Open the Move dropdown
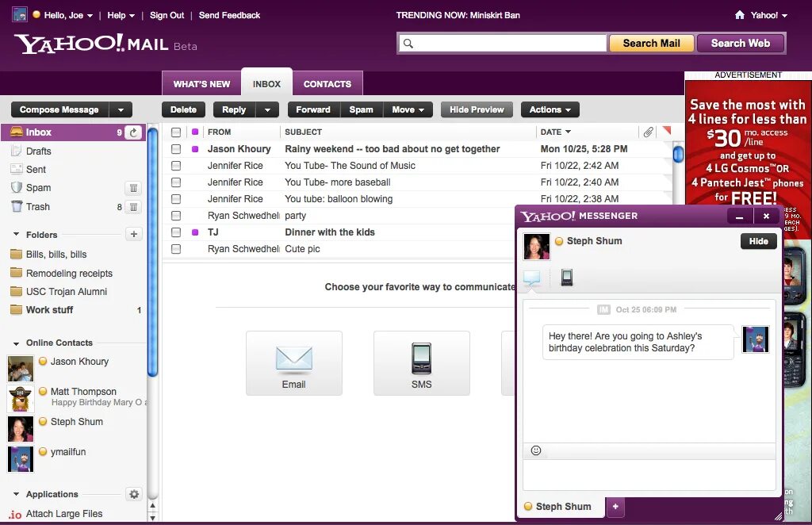Image resolution: width=812 pixels, height=525 pixels. coord(408,109)
